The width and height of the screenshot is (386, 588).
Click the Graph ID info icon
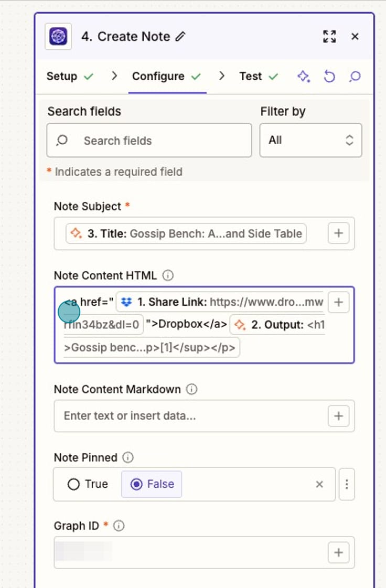tap(119, 525)
